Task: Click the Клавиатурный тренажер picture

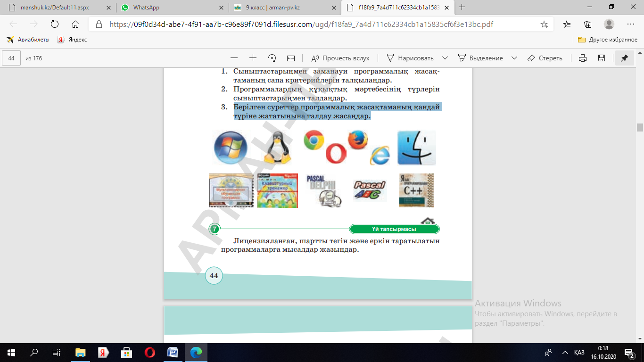Action: pos(277,190)
